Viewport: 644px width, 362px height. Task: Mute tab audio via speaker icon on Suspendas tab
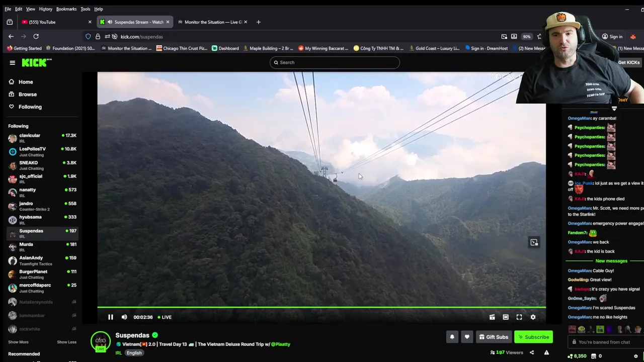point(110,22)
